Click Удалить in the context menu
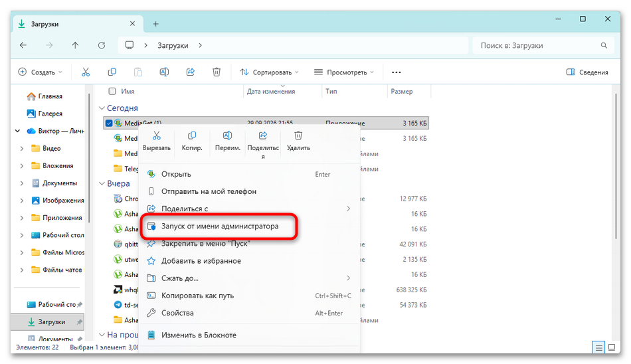This screenshot has height=364, width=631. coord(298,141)
